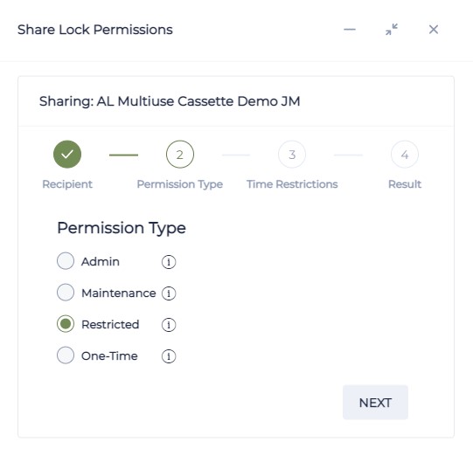Image resolution: width=473 pixels, height=476 pixels.
Task: Click the NEXT button
Action: (x=375, y=403)
